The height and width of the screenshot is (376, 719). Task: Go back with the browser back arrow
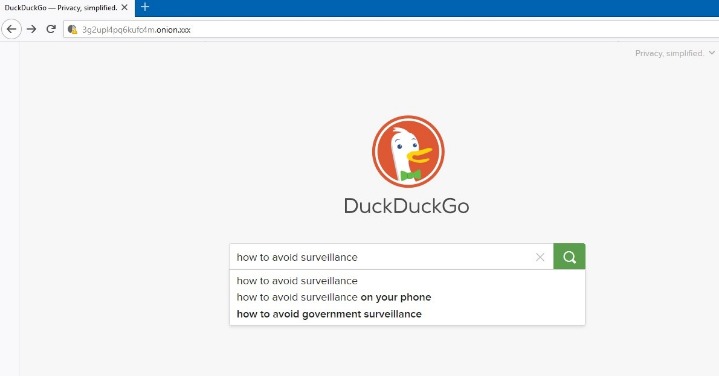point(11,29)
